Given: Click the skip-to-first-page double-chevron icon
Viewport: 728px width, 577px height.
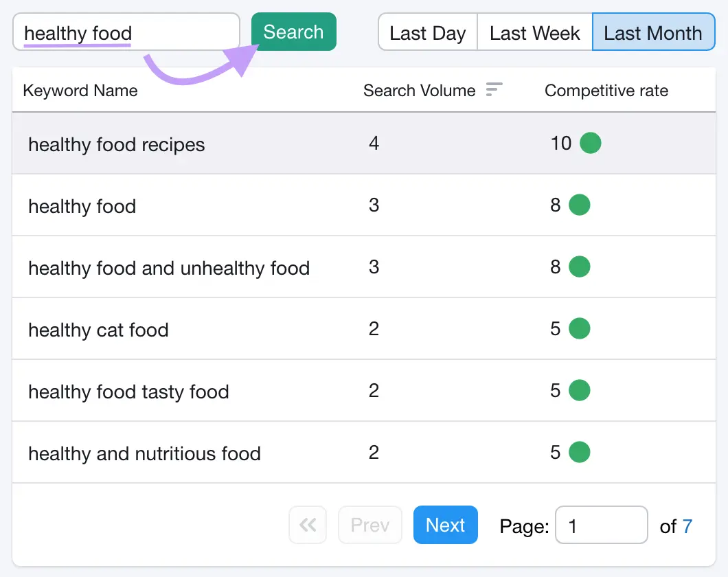Looking at the screenshot, I should click(x=307, y=525).
